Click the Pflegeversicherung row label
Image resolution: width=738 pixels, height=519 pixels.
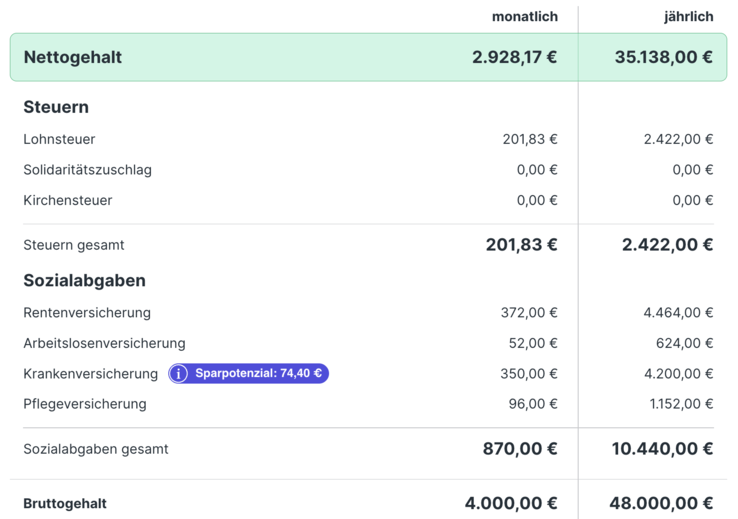coord(85,404)
